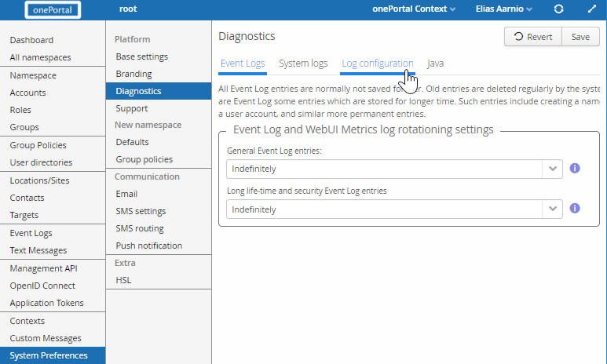
Task: Open Dashboard from the left sidebar
Action: click(31, 40)
